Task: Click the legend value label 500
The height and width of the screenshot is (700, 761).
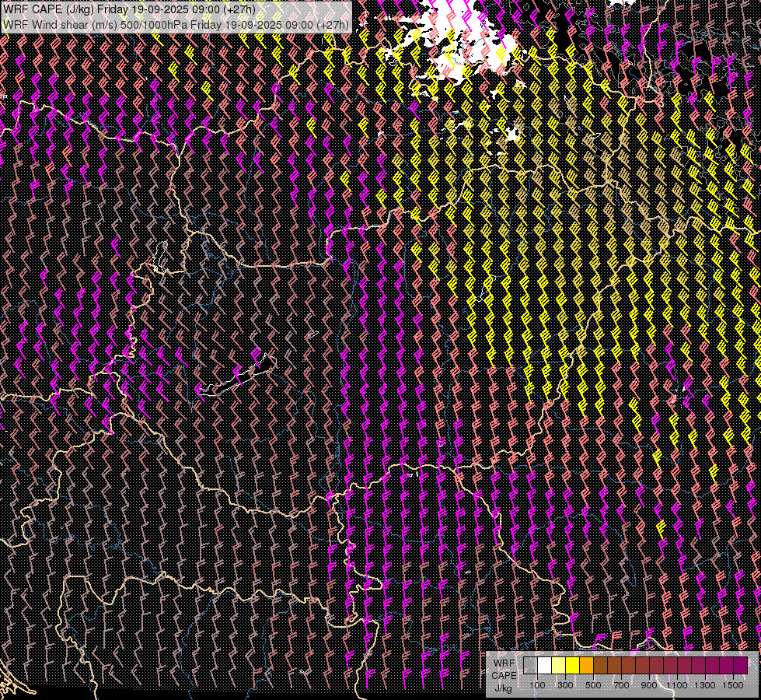Action: 593,685
